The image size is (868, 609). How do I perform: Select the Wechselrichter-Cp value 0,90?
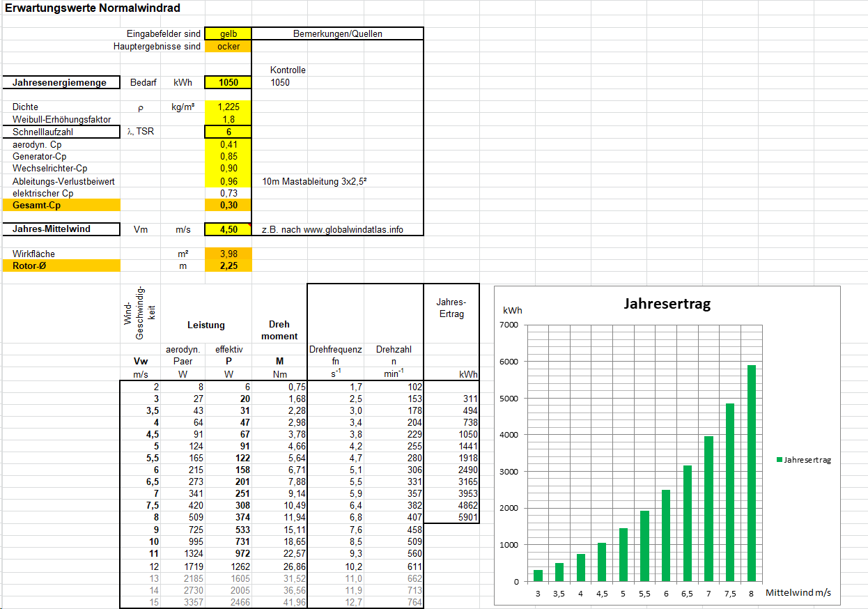[x=228, y=169]
